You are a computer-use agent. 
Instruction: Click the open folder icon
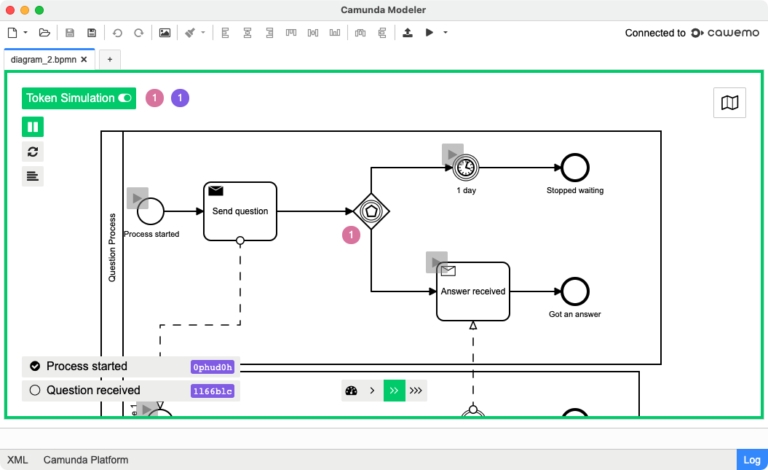(45, 33)
